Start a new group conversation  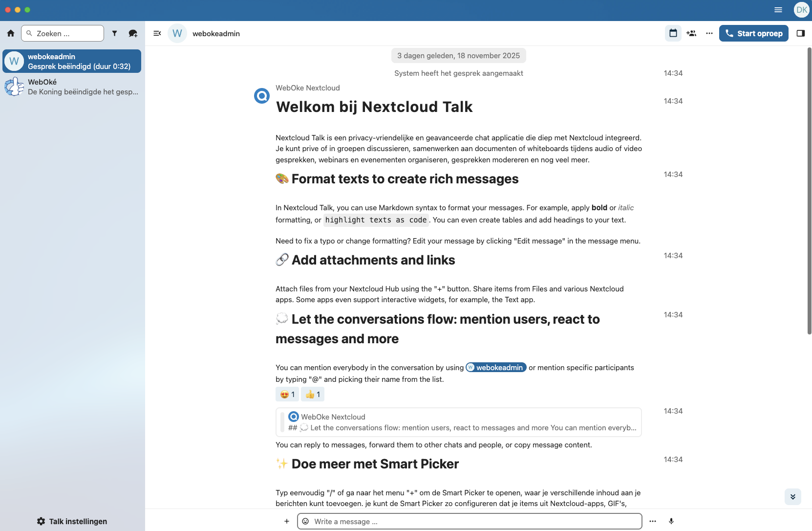click(x=132, y=33)
